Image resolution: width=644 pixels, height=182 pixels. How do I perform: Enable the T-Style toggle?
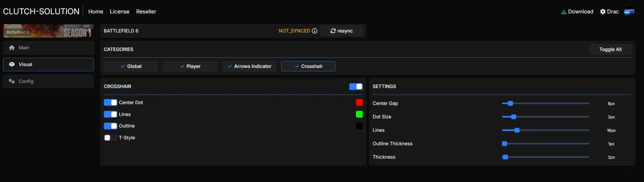coord(110,138)
